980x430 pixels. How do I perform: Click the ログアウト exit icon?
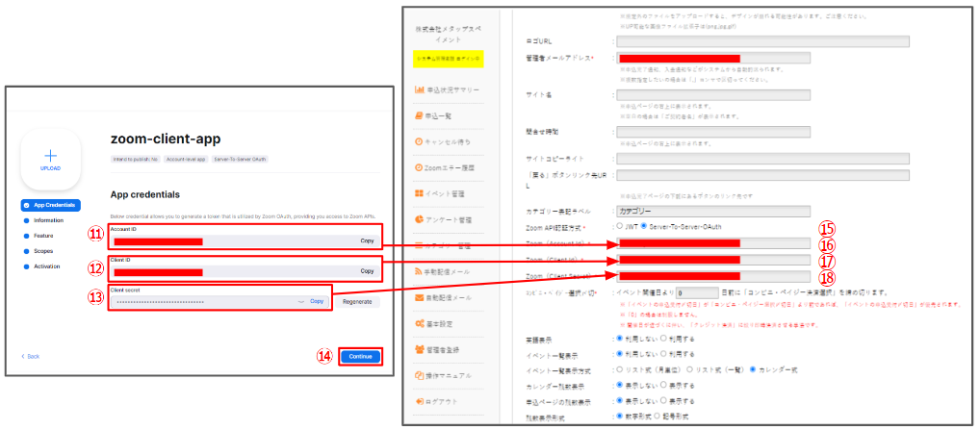click(x=420, y=401)
